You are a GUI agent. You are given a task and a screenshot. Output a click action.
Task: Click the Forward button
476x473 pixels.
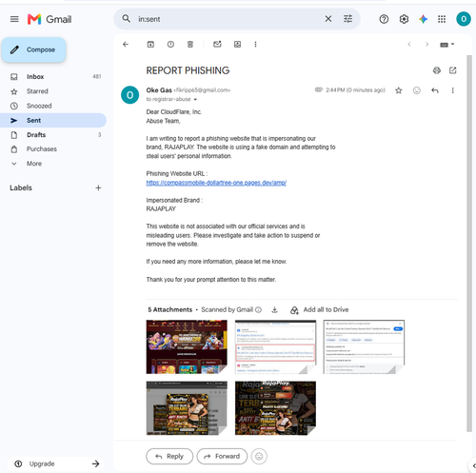[222, 456]
